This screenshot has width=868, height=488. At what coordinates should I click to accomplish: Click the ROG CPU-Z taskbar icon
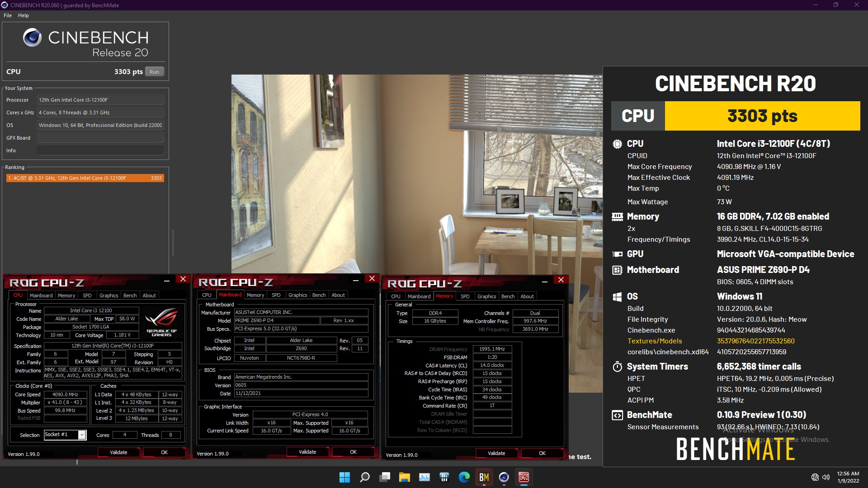pos(524,477)
